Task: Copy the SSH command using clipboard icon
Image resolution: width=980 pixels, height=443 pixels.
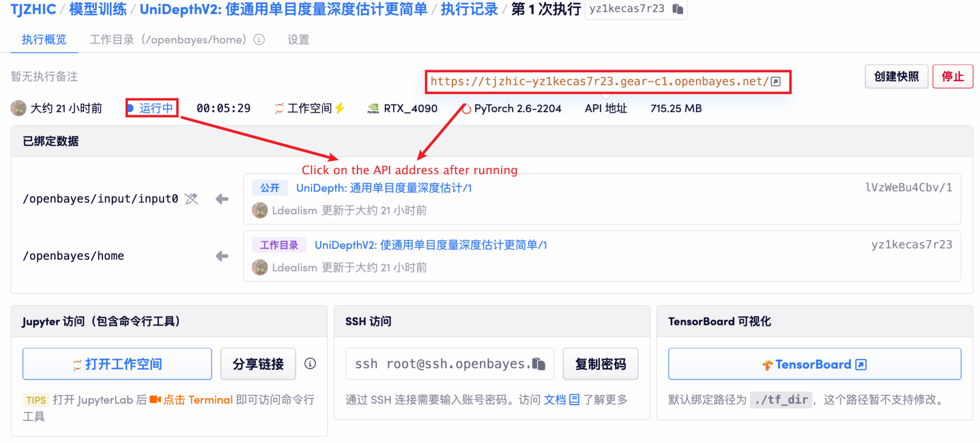Action: coord(539,364)
